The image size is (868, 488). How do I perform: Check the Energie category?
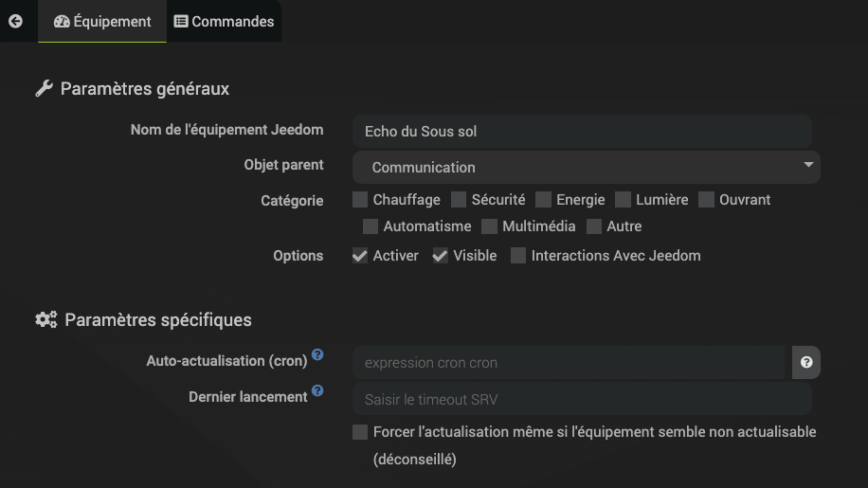click(543, 199)
